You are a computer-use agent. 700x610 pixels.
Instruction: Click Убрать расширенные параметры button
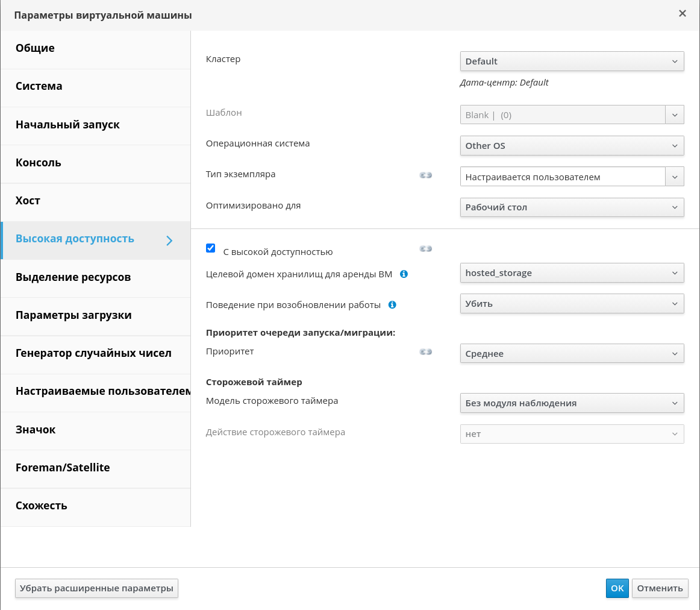click(x=96, y=588)
